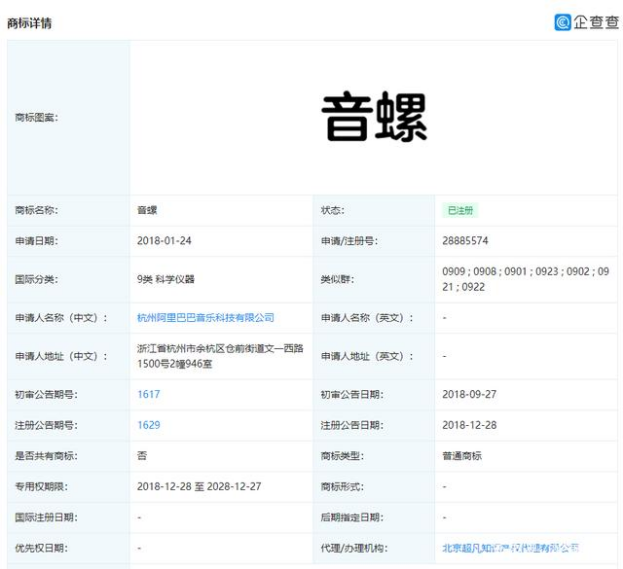623x569 pixels.
Task: Click the 申请人名称（中文） label
Action: pyautogui.click(x=61, y=318)
